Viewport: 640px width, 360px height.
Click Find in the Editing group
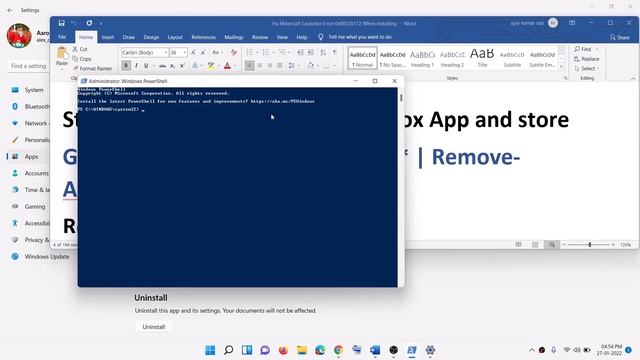pos(583,49)
